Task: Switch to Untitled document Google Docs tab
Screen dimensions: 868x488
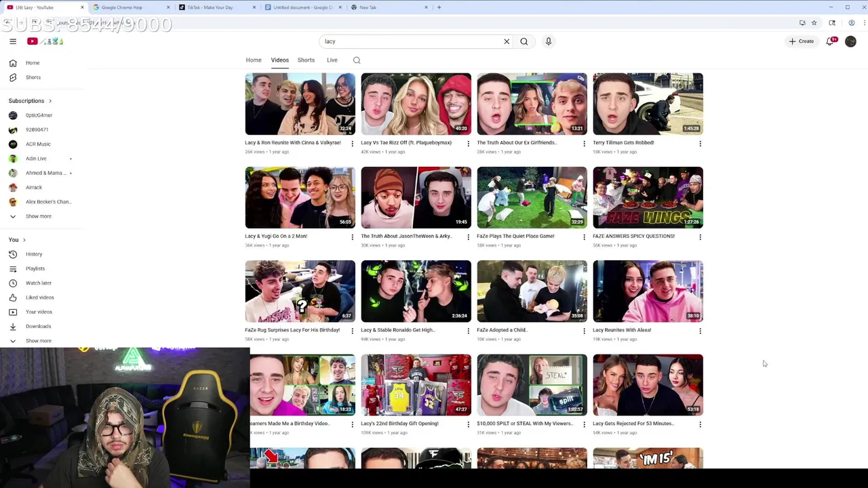Action: click(x=302, y=7)
